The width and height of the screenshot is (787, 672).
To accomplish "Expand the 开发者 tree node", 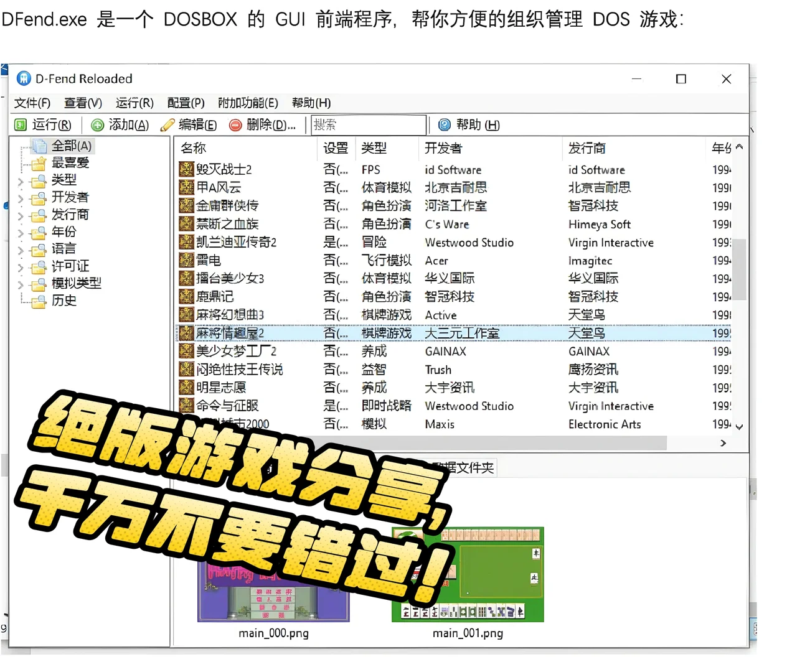I will tap(21, 198).
